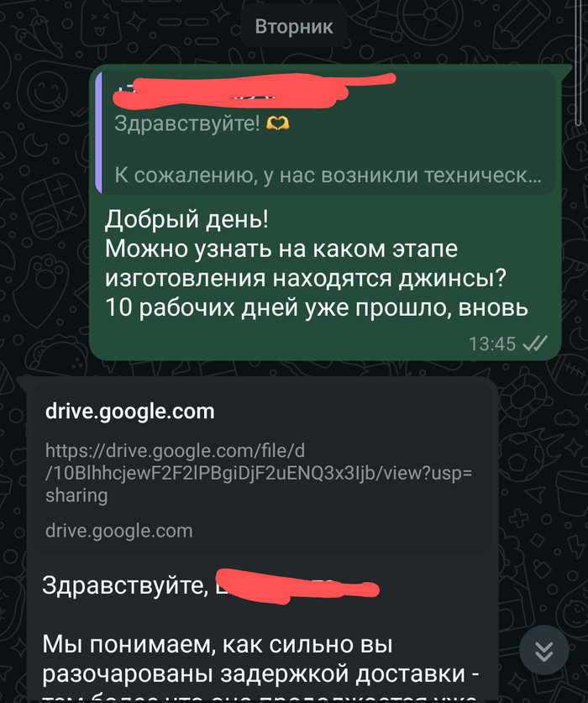Select the 'Здравствуйте,' greeting in incoming message

126,585
